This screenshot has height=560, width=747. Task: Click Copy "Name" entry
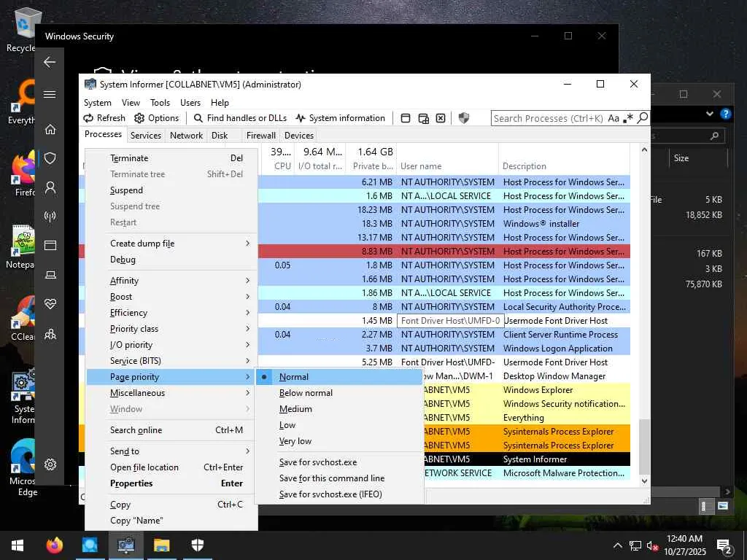[171, 521]
